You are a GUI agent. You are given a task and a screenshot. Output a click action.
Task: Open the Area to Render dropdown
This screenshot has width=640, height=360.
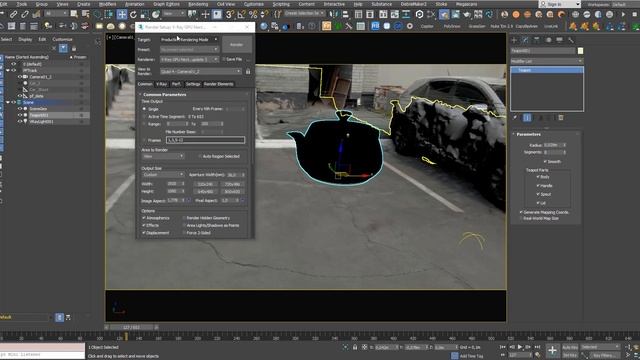pyautogui.click(x=163, y=156)
